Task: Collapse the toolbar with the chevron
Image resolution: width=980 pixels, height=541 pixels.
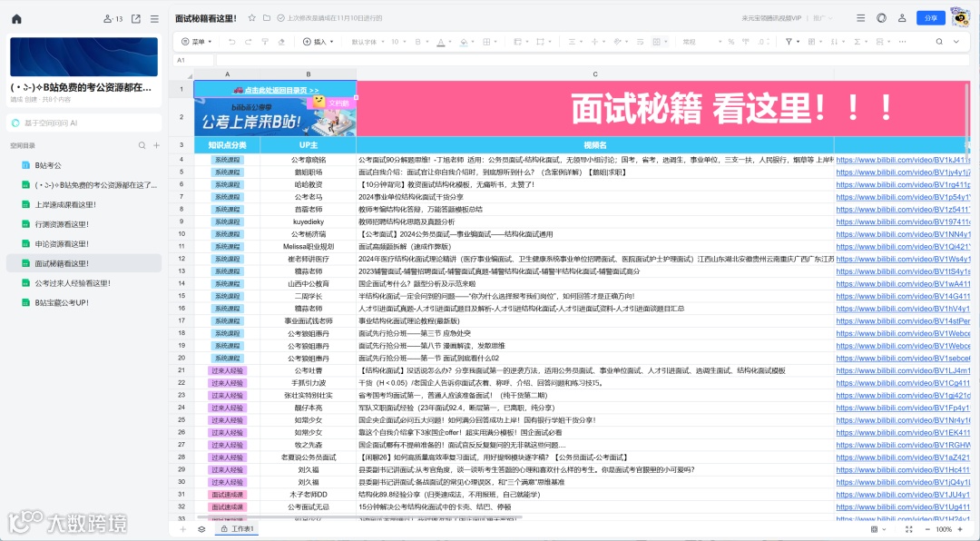Action: 956,42
